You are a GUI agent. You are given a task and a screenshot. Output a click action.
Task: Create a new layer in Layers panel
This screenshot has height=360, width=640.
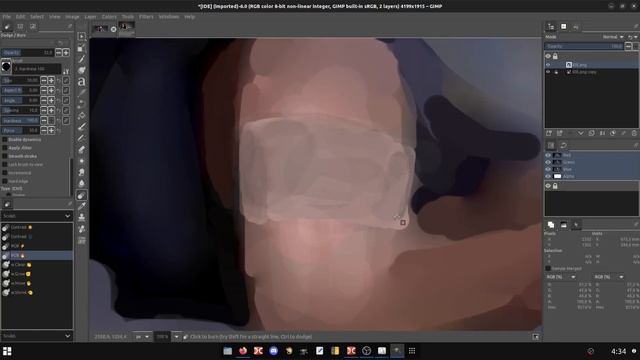(x=549, y=133)
